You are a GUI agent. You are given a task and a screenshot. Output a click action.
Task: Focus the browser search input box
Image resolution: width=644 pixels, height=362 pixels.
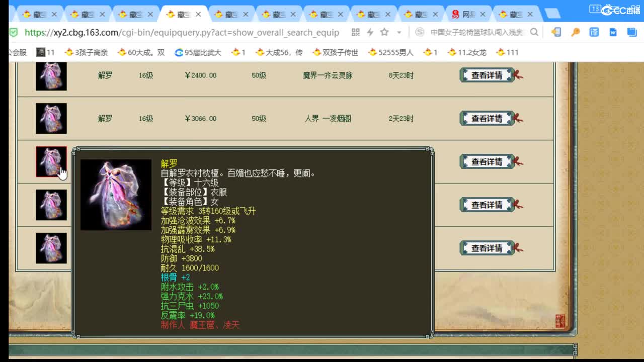[x=477, y=32]
